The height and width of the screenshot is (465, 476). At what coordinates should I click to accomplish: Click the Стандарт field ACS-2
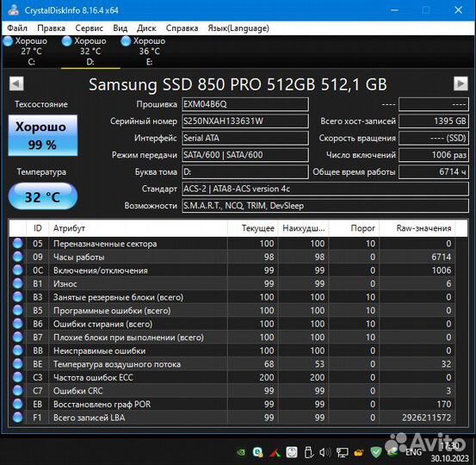[325, 189]
